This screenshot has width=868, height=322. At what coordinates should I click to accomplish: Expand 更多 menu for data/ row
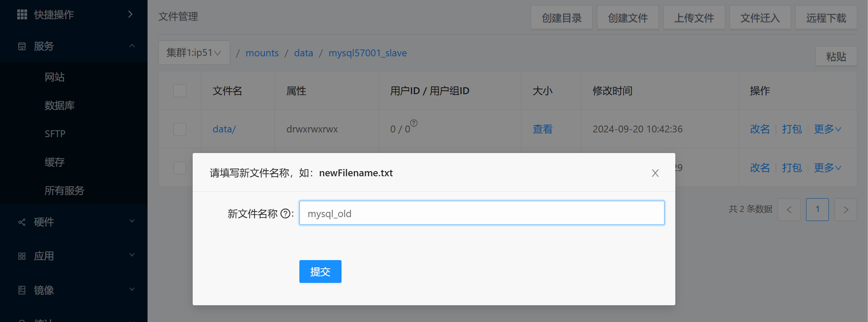click(x=827, y=129)
